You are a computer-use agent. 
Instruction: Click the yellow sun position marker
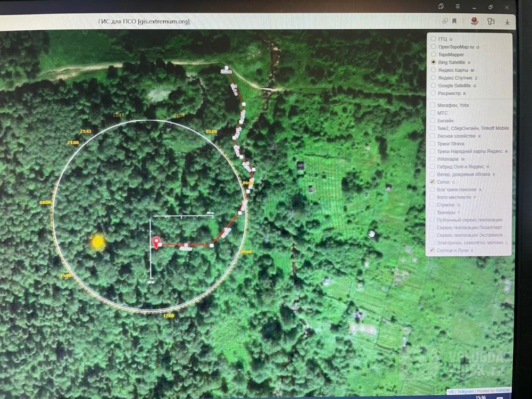[x=98, y=242]
